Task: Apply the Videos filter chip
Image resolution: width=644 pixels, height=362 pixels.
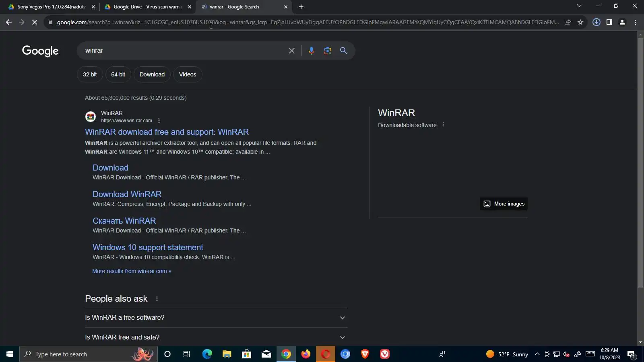Action: coord(188,74)
